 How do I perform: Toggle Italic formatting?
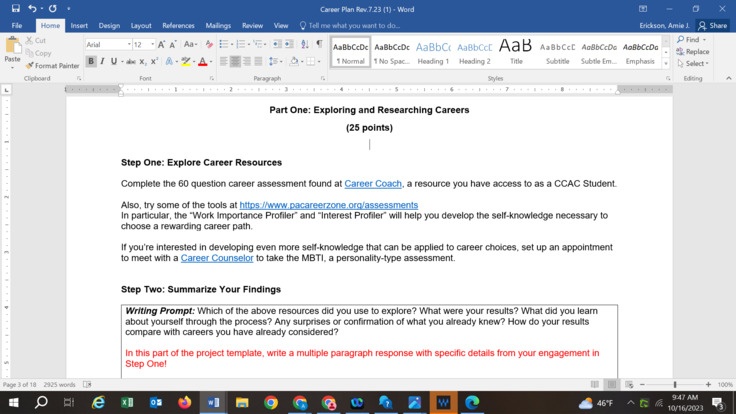pos(102,62)
